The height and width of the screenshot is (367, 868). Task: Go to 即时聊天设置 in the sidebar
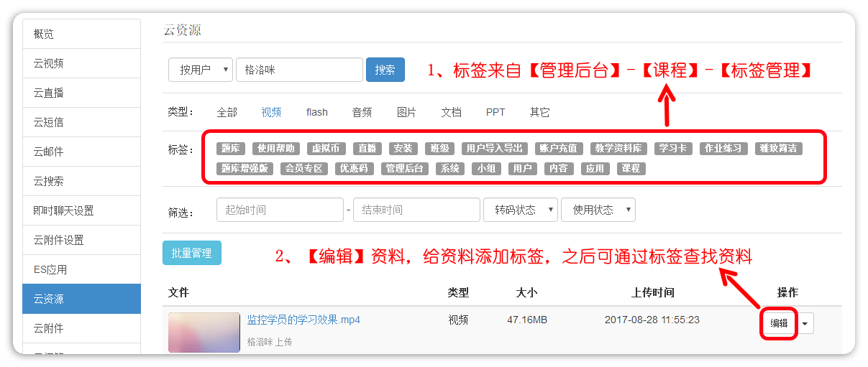81,210
